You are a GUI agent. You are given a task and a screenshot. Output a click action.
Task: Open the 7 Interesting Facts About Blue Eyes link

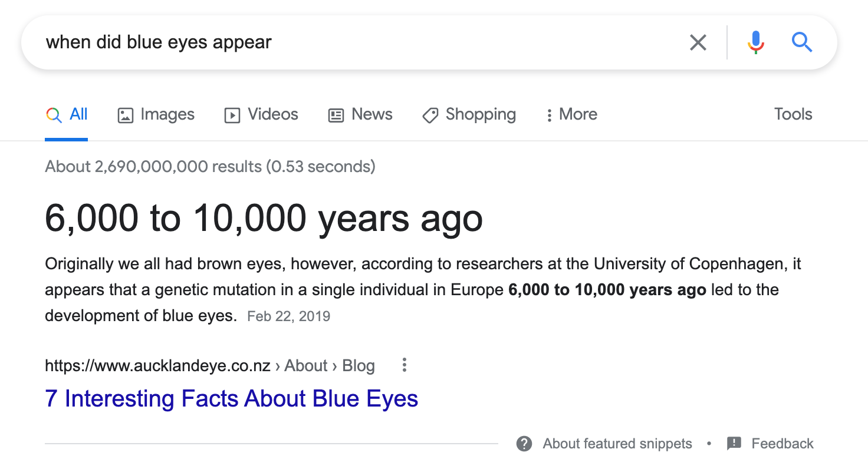232,399
